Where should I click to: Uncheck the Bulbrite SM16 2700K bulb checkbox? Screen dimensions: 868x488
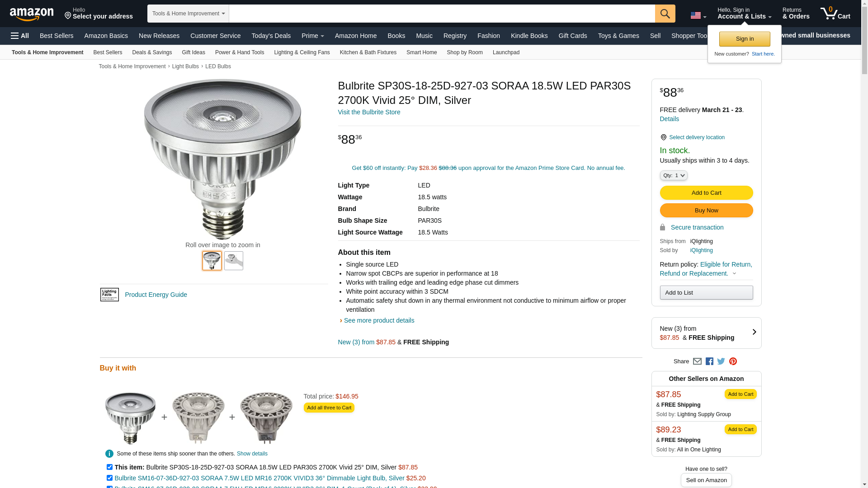point(109,478)
